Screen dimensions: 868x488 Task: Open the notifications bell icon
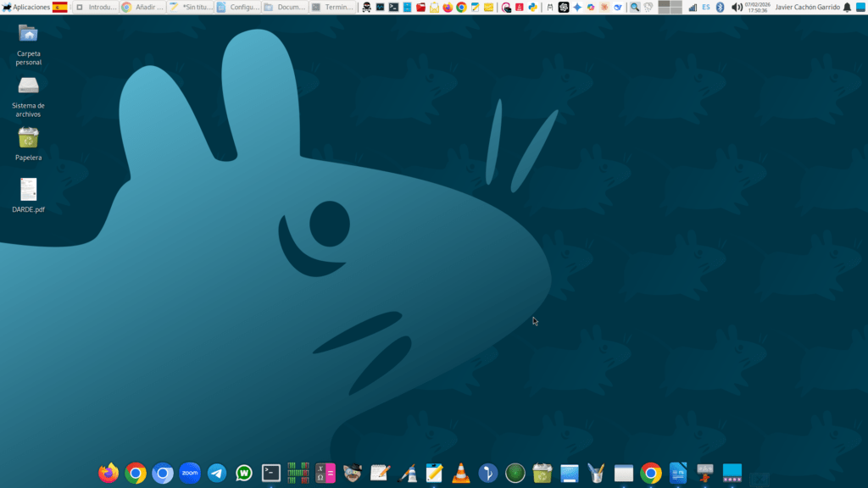pos(847,7)
